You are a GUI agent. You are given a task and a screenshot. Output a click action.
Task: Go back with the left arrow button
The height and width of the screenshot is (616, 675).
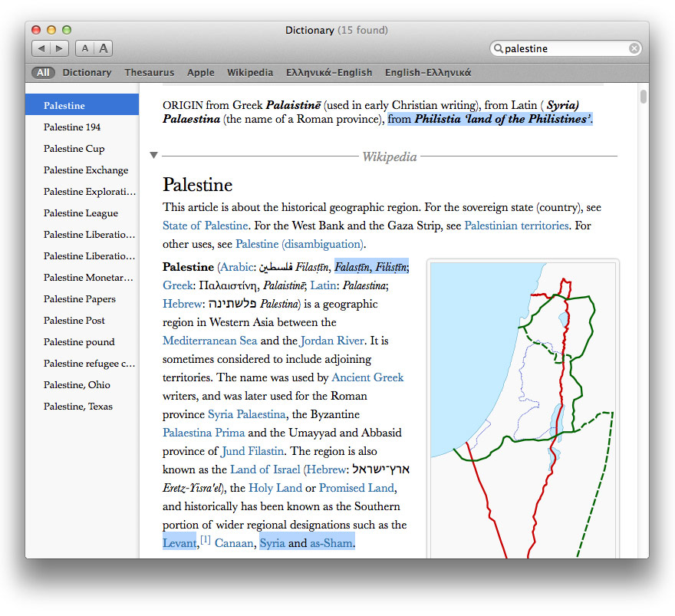click(x=41, y=48)
